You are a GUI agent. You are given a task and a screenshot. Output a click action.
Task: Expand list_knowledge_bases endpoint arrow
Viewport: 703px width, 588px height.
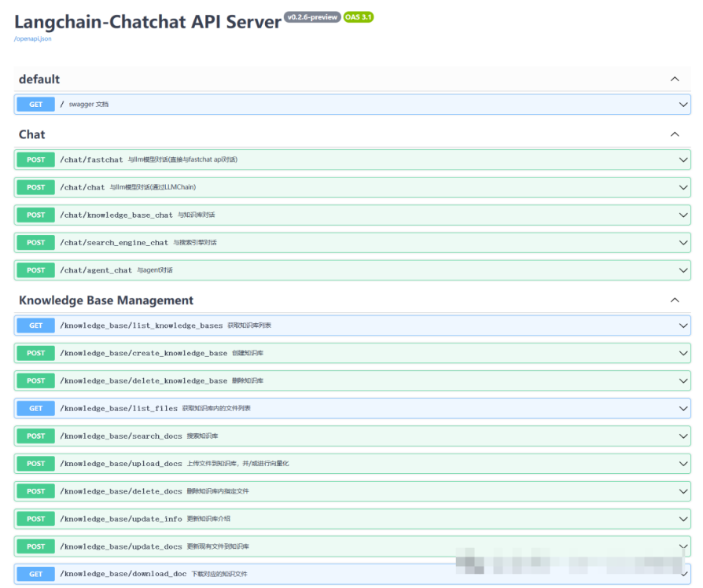683,325
